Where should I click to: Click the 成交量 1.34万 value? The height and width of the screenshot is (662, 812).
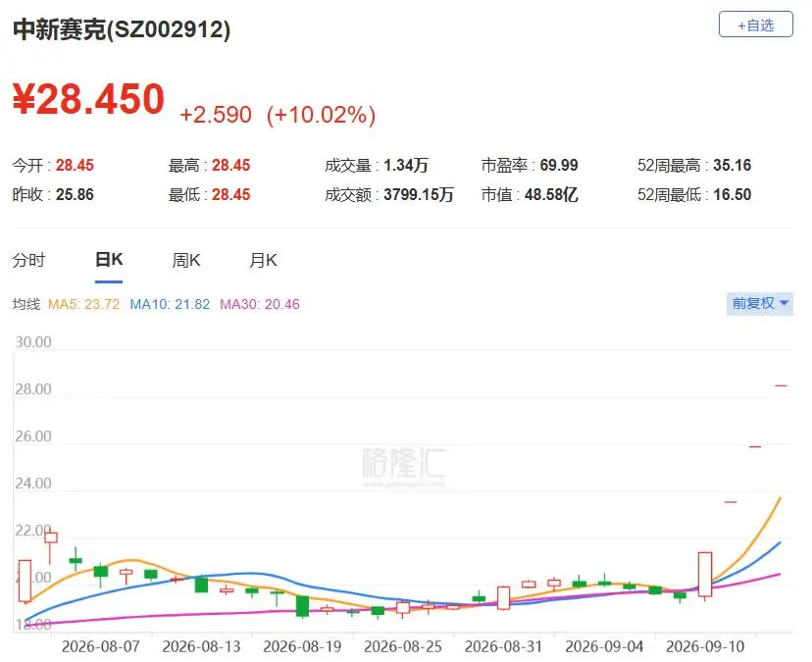[x=406, y=165]
